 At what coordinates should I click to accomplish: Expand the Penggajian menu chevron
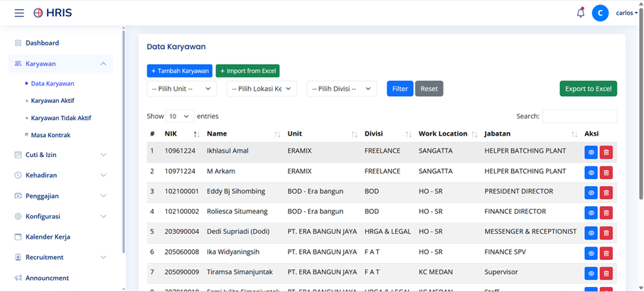coord(104,196)
